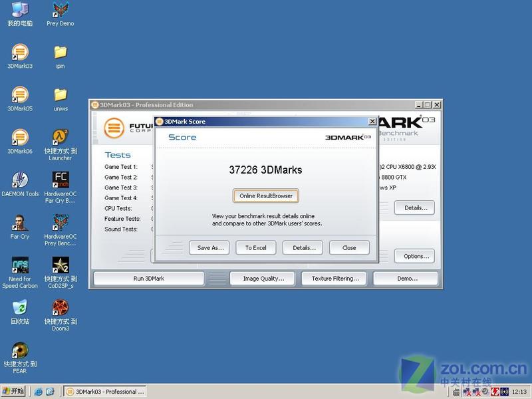Click the 8800 GTX graphics text
532x399 pixels.
click(393, 177)
